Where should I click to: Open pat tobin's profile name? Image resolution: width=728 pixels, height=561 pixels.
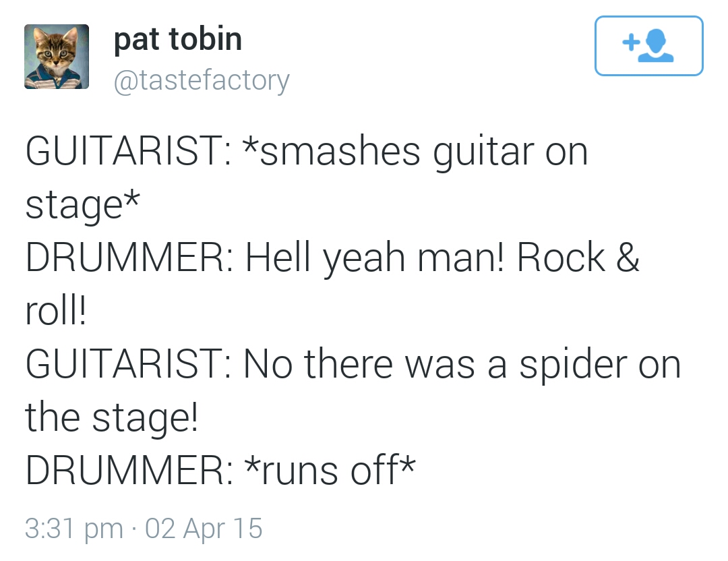pos(177,39)
